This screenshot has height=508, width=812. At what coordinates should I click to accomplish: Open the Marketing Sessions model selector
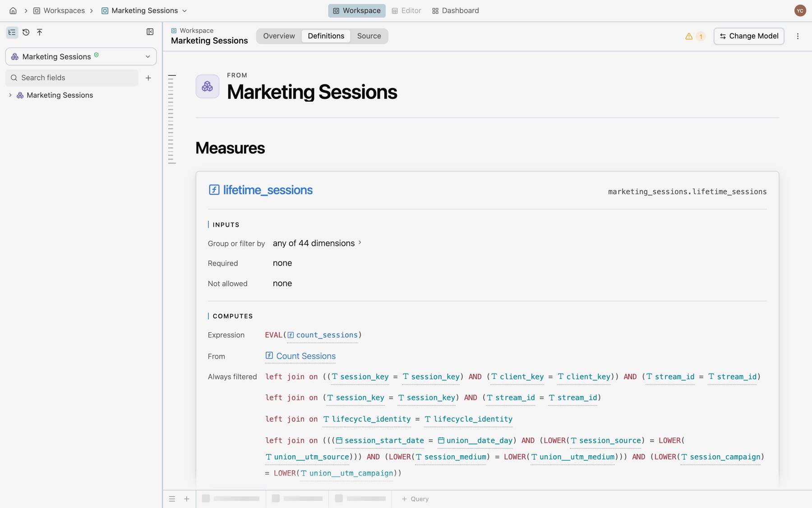coord(81,56)
